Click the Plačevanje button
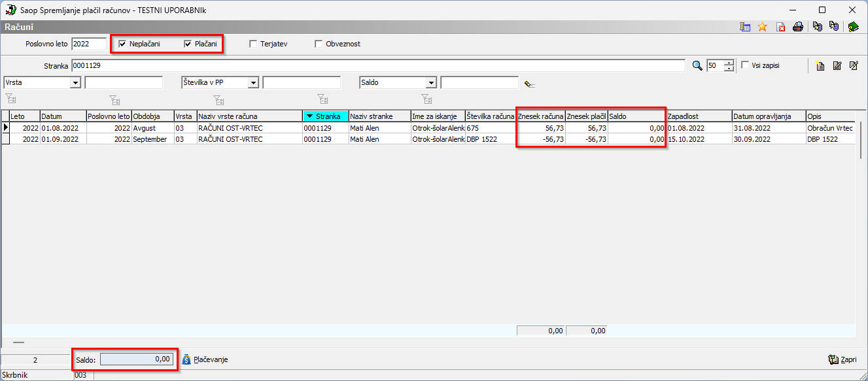 click(x=205, y=359)
